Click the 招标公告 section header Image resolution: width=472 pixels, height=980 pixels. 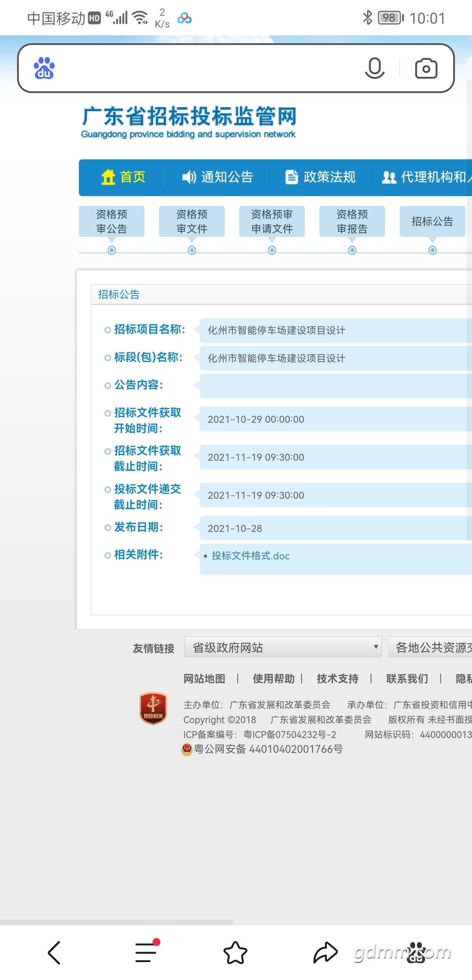(119, 294)
